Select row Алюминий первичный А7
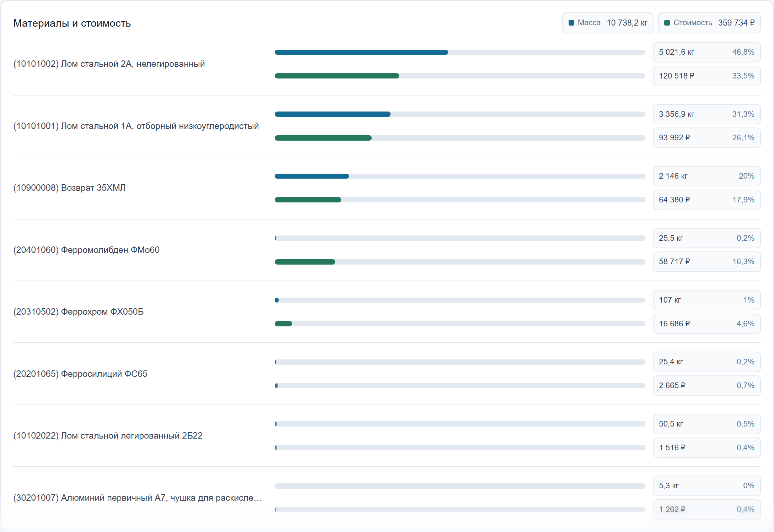Viewport: 774px width, 532px height. pos(387,498)
